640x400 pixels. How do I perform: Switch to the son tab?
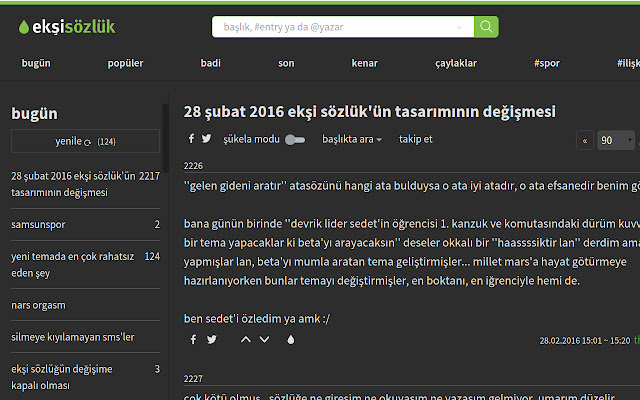click(286, 63)
